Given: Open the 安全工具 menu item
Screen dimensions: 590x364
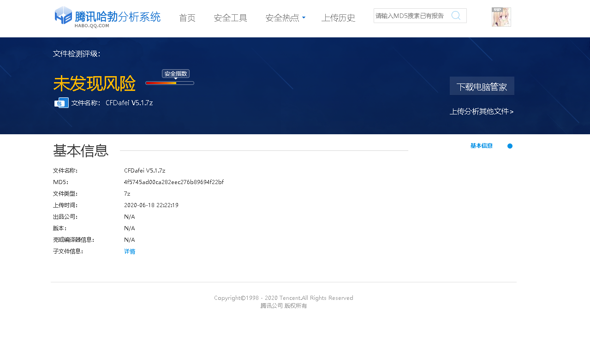Looking at the screenshot, I should coord(231,18).
